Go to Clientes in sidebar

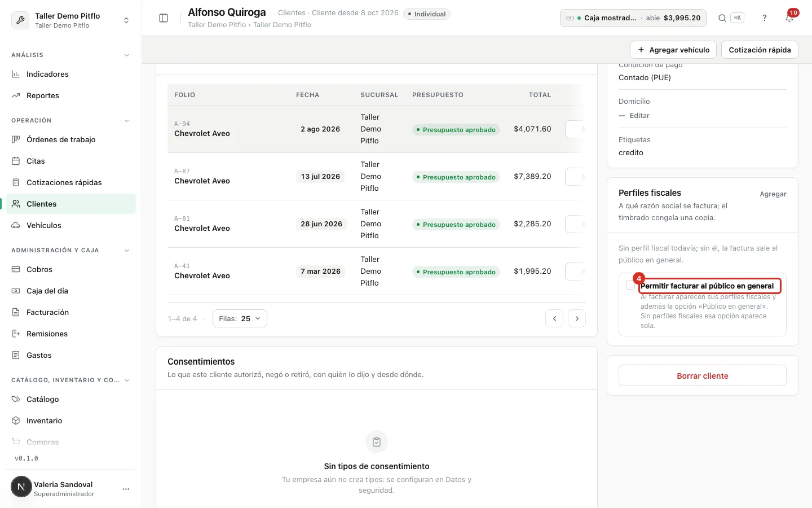71,204
